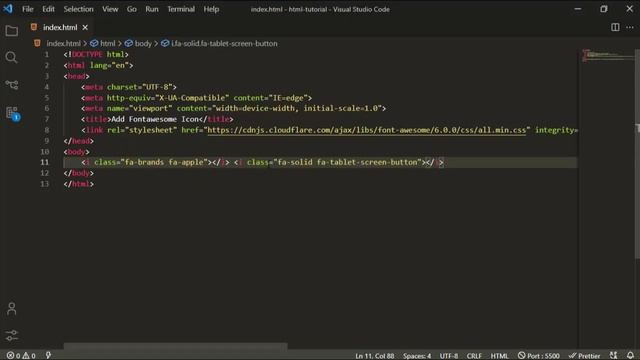Click the meta charset UTF-8 line
Screen dimensions: 640x360
pyautogui.click(x=129, y=87)
